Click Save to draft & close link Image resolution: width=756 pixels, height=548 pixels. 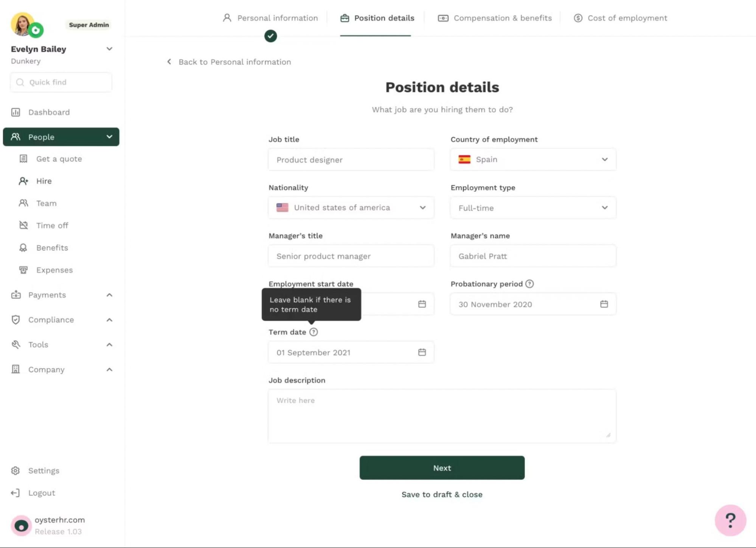(x=442, y=494)
